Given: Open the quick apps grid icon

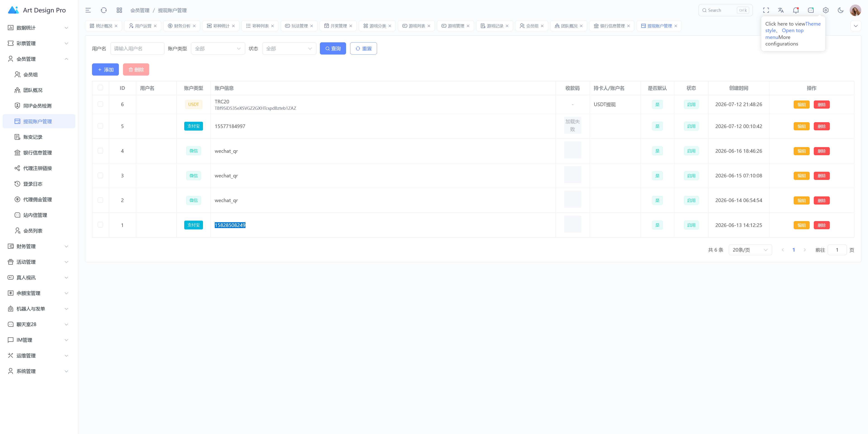Looking at the screenshot, I should 119,10.
